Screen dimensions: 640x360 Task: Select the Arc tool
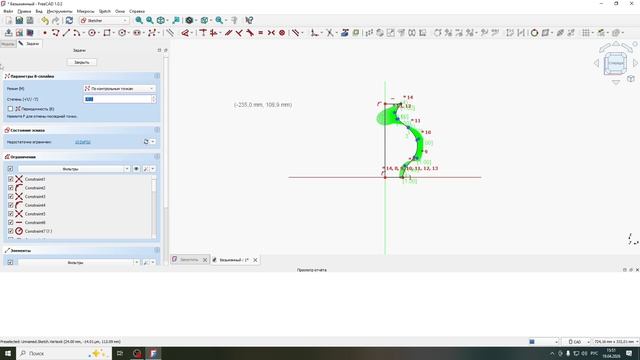(x=76, y=33)
